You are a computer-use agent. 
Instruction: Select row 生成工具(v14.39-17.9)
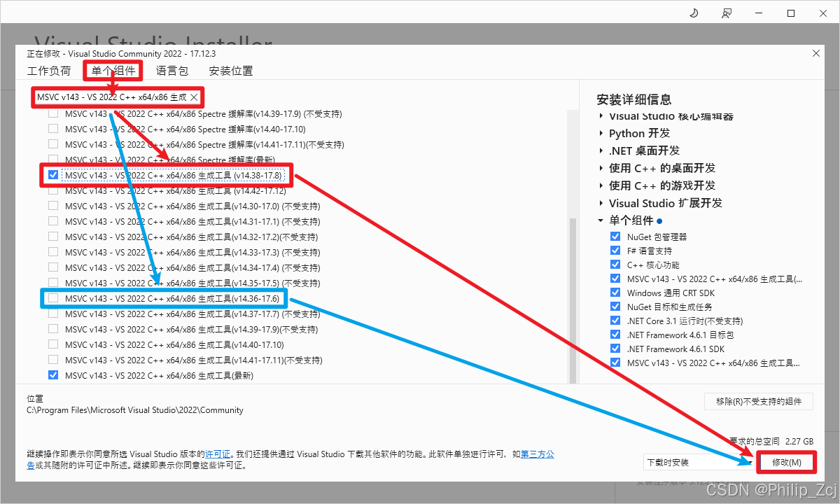point(192,329)
